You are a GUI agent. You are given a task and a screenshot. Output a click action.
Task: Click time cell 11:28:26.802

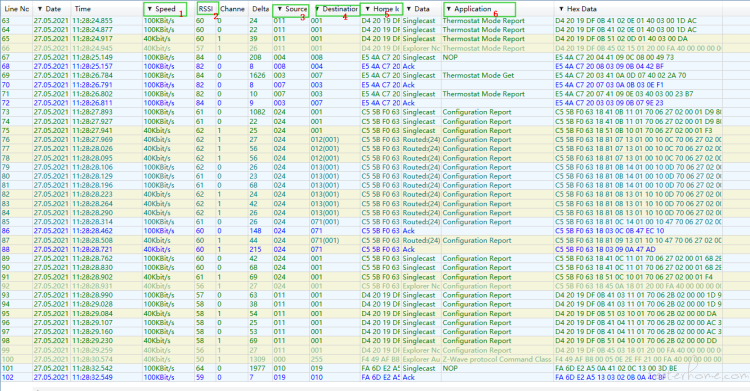click(93, 94)
